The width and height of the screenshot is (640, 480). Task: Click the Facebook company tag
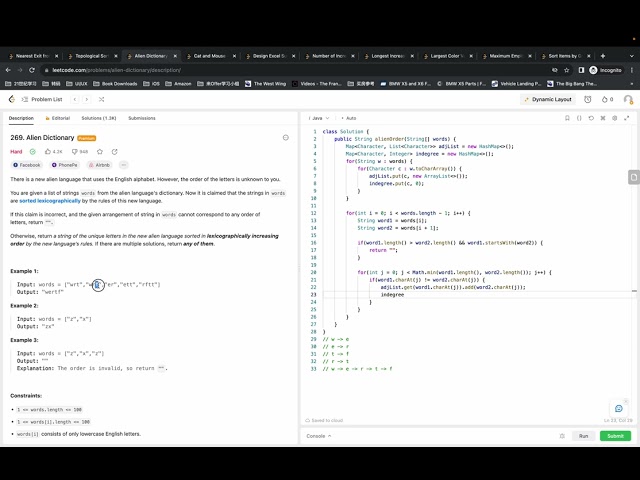(x=27, y=165)
